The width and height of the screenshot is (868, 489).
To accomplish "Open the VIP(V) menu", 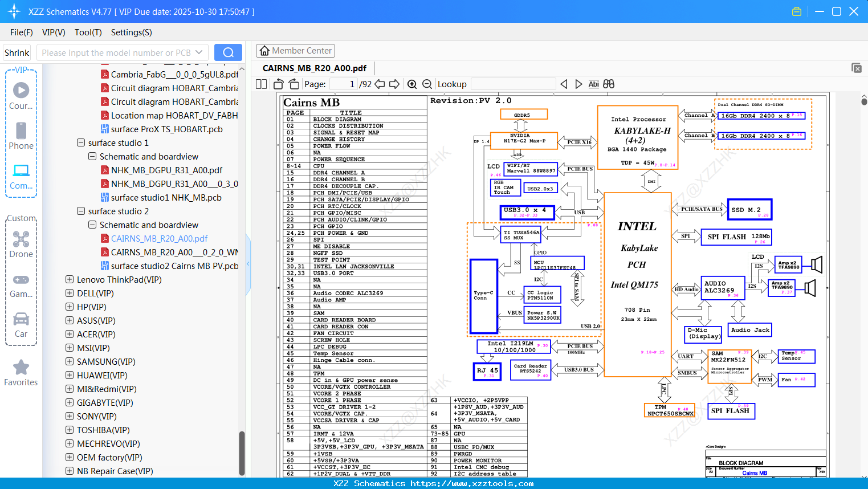I will [54, 32].
